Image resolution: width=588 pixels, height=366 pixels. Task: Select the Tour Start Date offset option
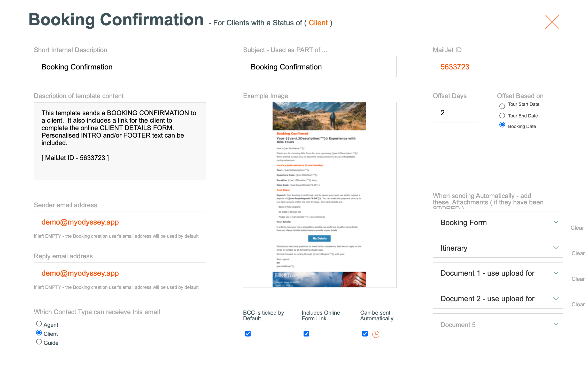502,106
